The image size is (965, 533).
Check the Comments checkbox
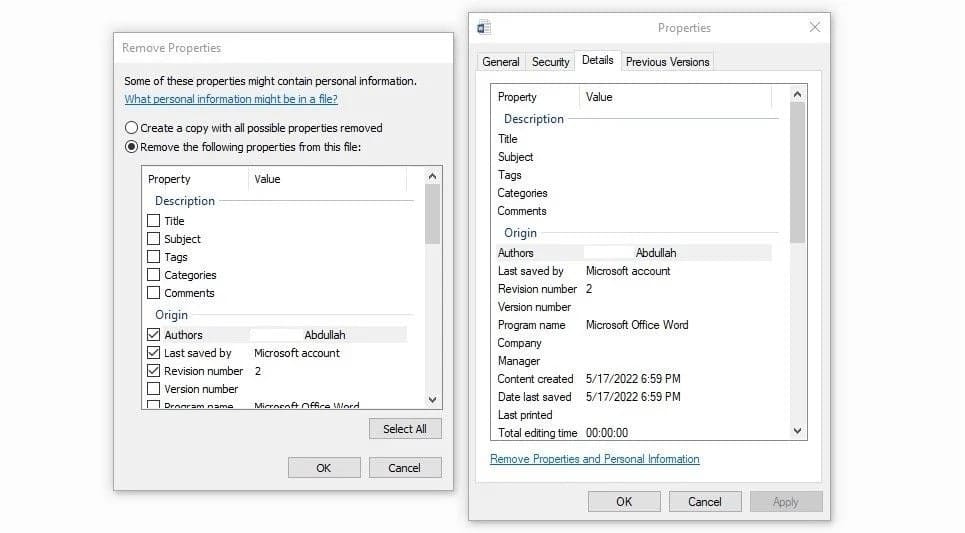pyautogui.click(x=154, y=293)
